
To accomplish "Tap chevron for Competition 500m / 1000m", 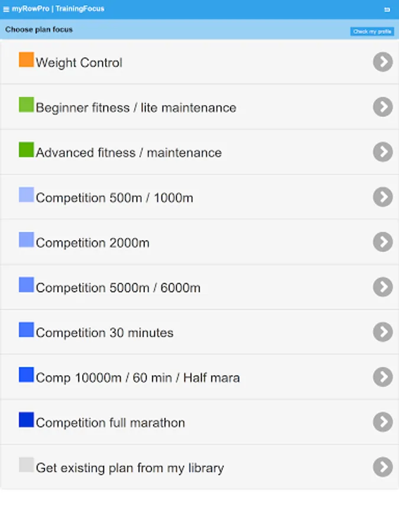I will pyautogui.click(x=382, y=197).
